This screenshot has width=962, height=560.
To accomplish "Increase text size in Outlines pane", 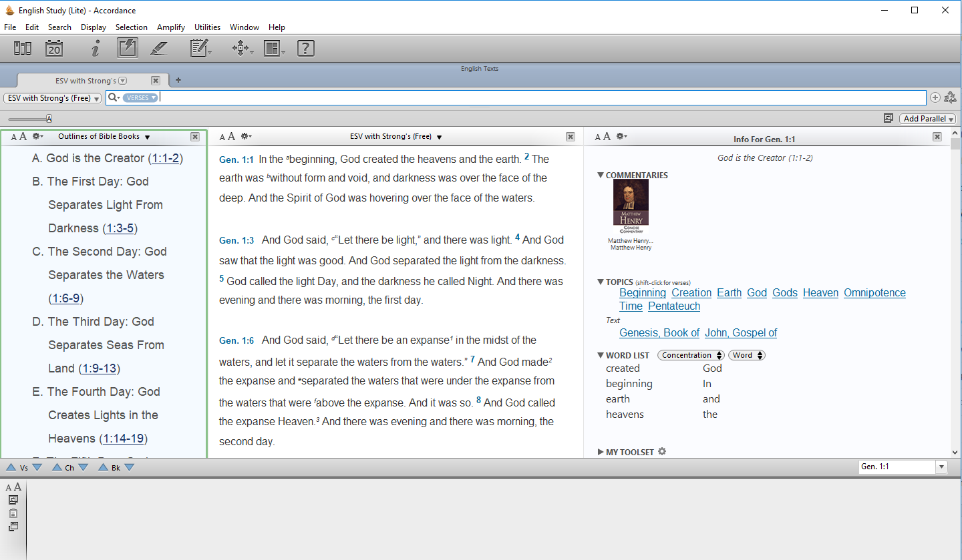I will pyautogui.click(x=23, y=136).
